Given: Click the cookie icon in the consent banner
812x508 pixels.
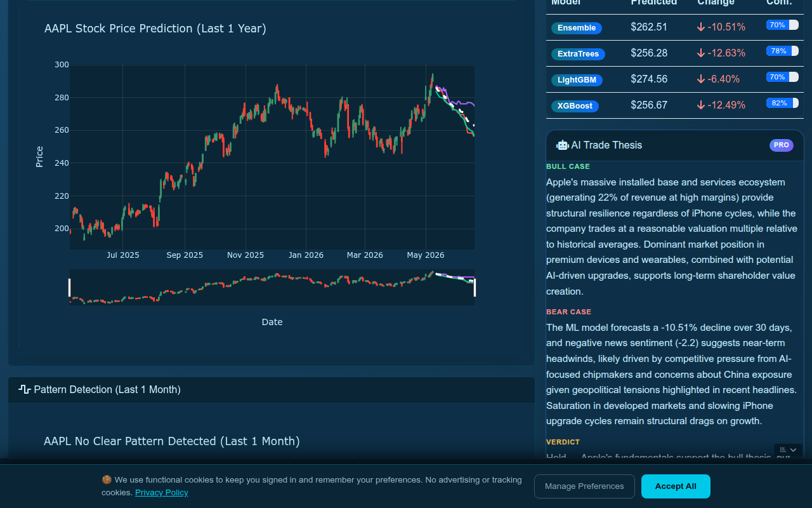Looking at the screenshot, I should pyautogui.click(x=107, y=480).
